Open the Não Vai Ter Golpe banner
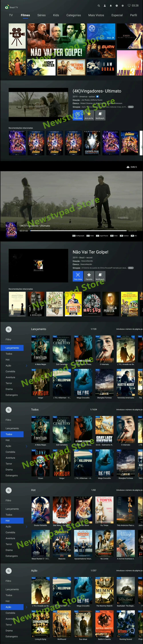Viewport: 143px width, 644px height. (x=56, y=41)
